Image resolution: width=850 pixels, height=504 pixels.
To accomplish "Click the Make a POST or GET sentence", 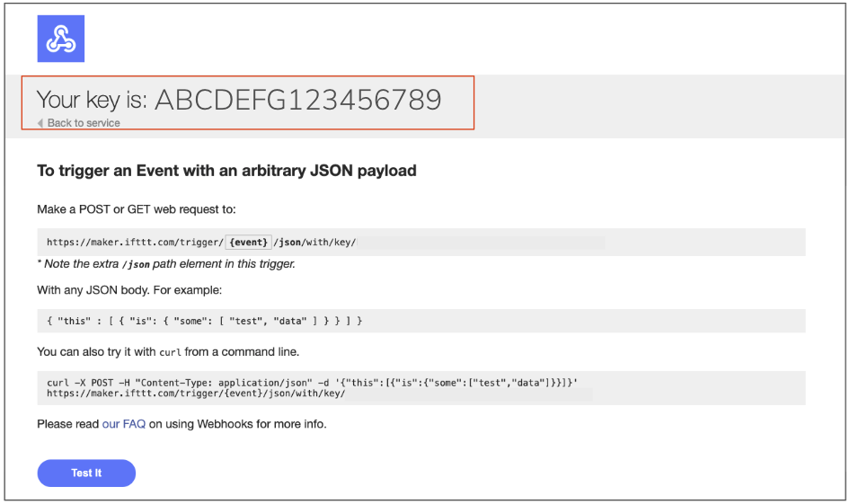I will coord(137,209).
